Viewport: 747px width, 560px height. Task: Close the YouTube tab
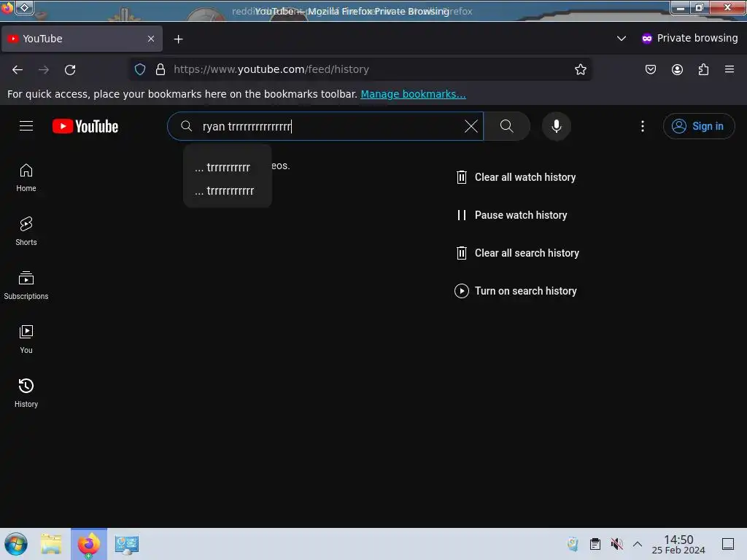pos(151,39)
